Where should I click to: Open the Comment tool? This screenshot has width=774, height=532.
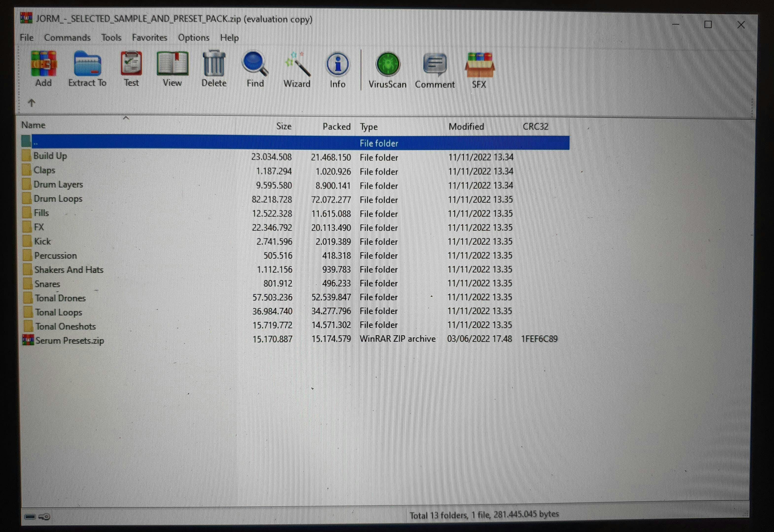click(x=434, y=69)
